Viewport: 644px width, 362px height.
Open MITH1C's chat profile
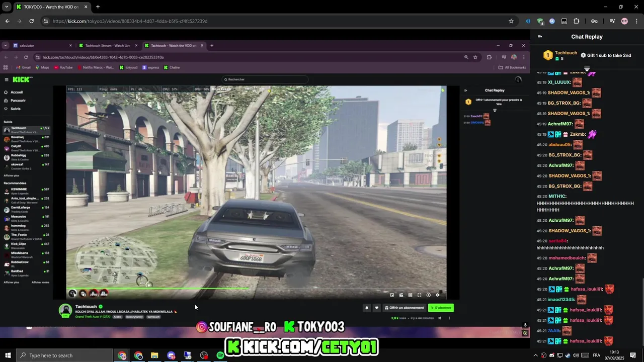pos(557,197)
